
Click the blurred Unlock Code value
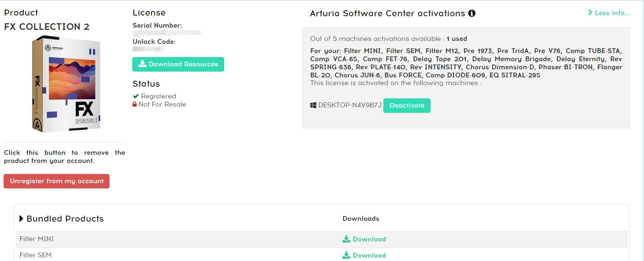[149, 49]
